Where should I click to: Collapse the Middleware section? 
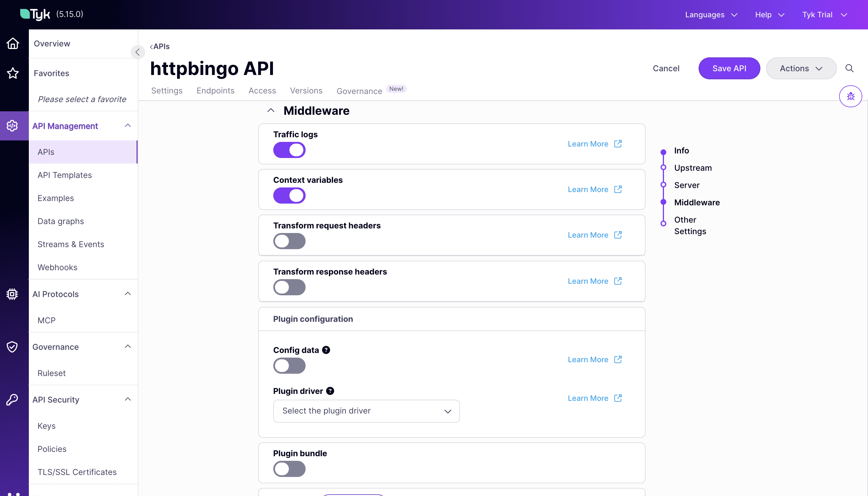coord(271,110)
